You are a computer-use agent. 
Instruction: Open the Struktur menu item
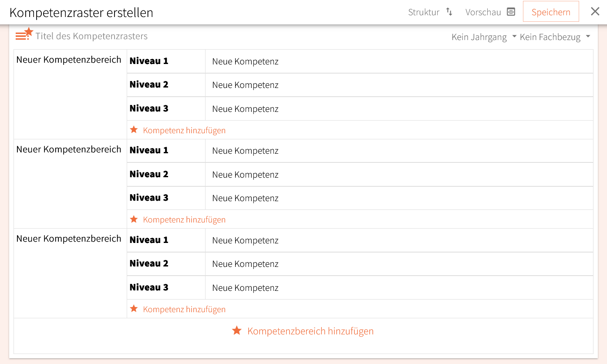(424, 12)
